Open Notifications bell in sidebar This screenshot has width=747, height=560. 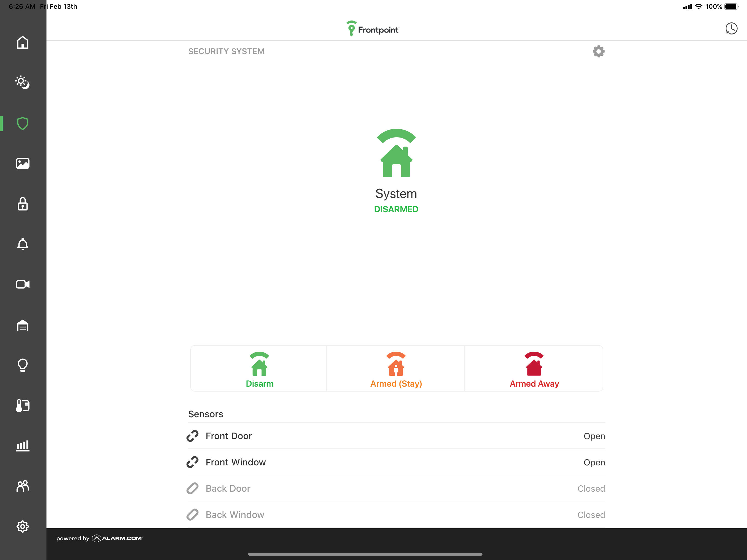tap(23, 244)
